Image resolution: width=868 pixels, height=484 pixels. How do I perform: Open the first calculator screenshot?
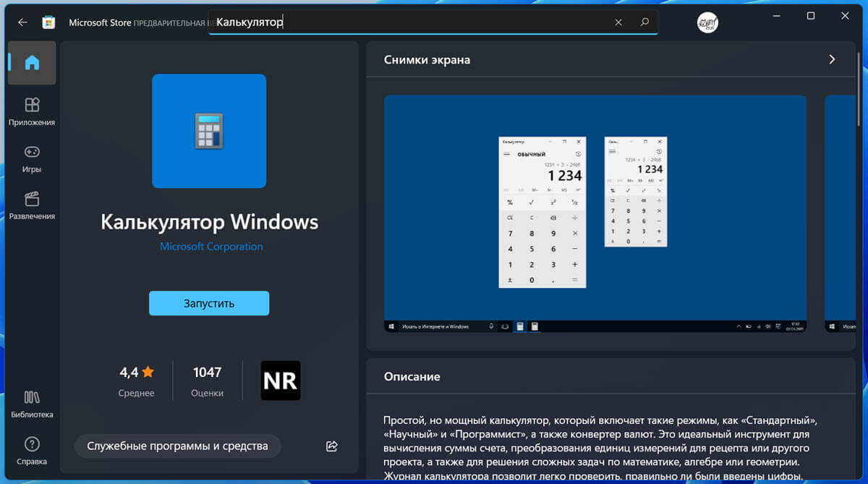pyautogui.click(x=595, y=213)
